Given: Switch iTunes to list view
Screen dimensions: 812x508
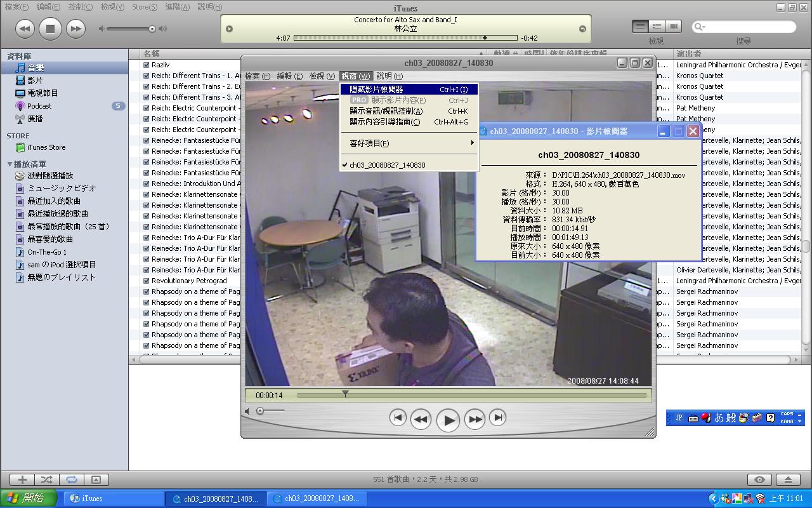Looking at the screenshot, I should point(640,26).
